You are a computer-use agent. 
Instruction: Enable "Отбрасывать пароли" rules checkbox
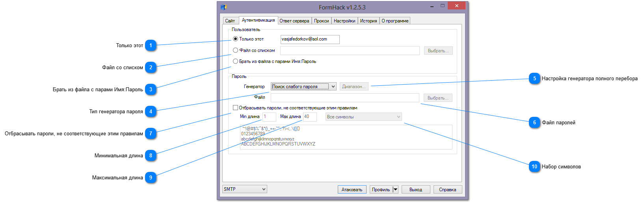pyautogui.click(x=236, y=108)
